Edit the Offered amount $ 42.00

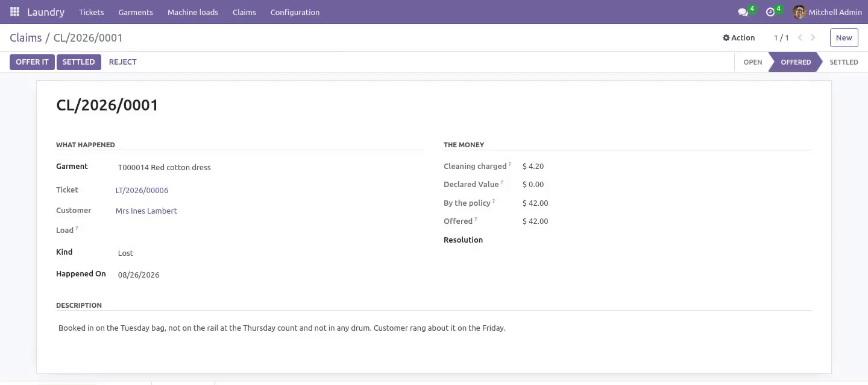click(535, 221)
